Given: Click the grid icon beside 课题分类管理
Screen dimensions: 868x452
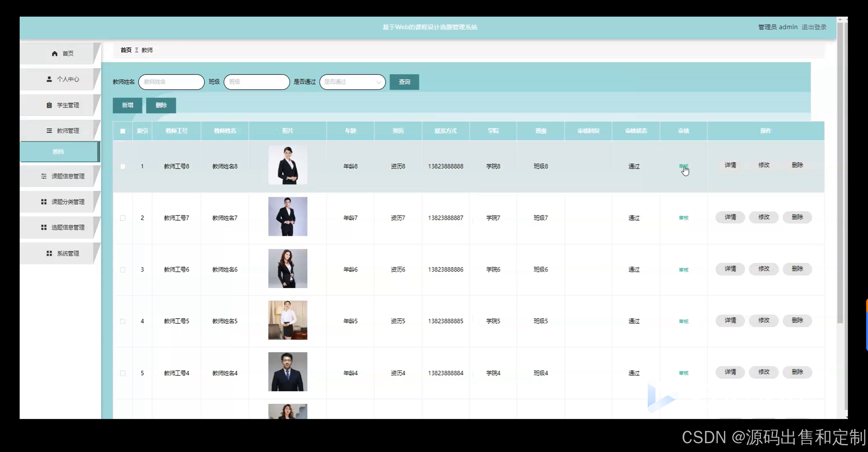Looking at the screenshot, I should coord(44,202).
